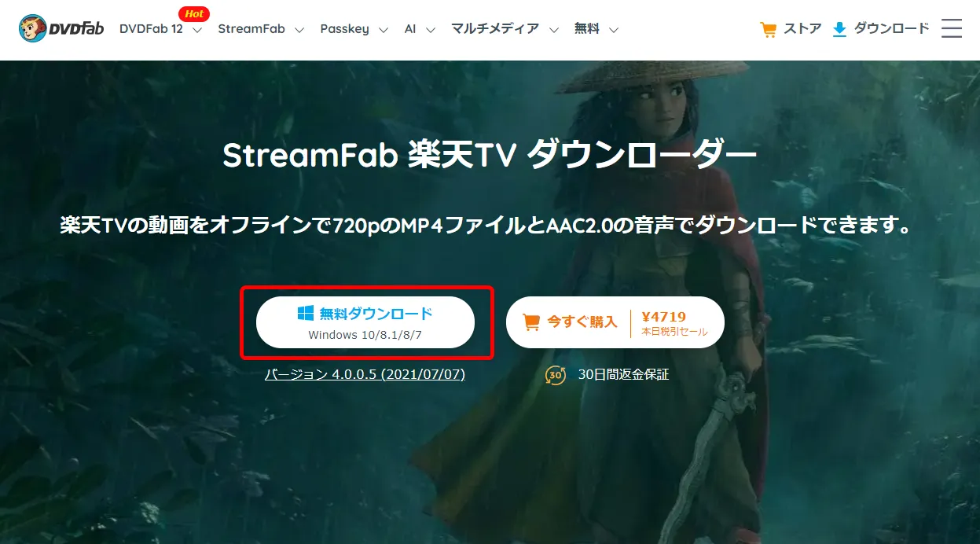980x544 pixels.
Task: Expand the DVDFab 12 dropdown chevron
Action: [197, 30]
